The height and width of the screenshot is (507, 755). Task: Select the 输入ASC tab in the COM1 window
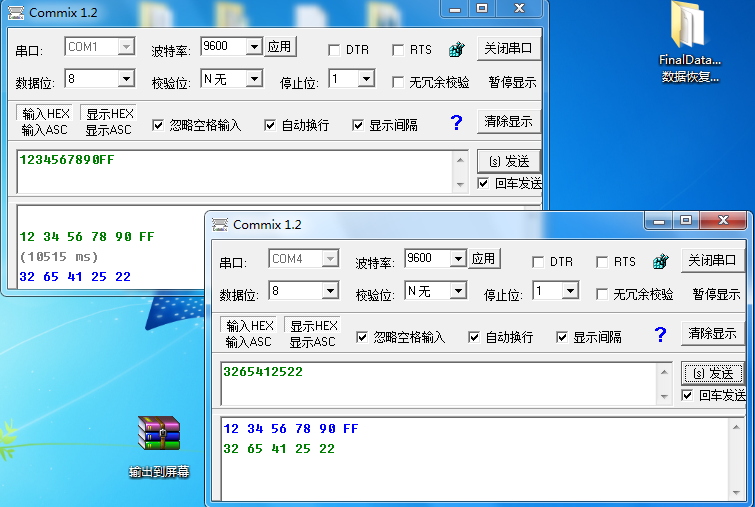pyautogui.click(x=44, y=130)
